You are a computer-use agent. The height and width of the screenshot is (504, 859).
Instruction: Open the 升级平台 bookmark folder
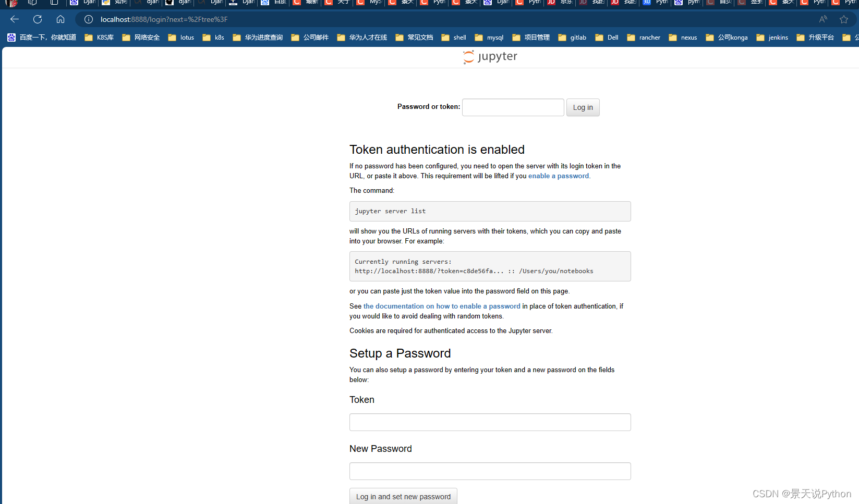(815, 38)
